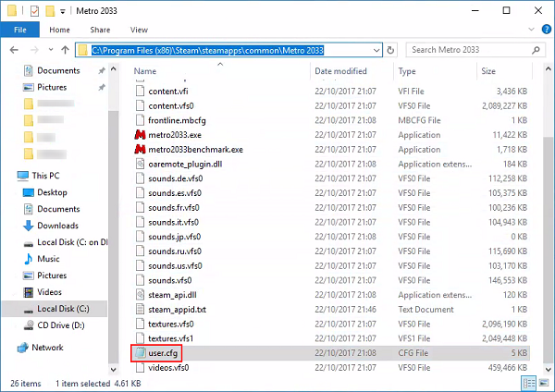
Task: Select the steam_appid.txt file icon
Action: [140, 309]
